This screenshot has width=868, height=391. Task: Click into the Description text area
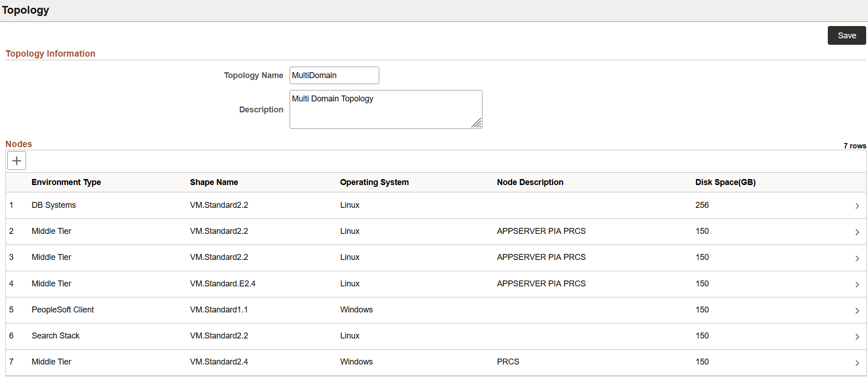coord(386,109)
